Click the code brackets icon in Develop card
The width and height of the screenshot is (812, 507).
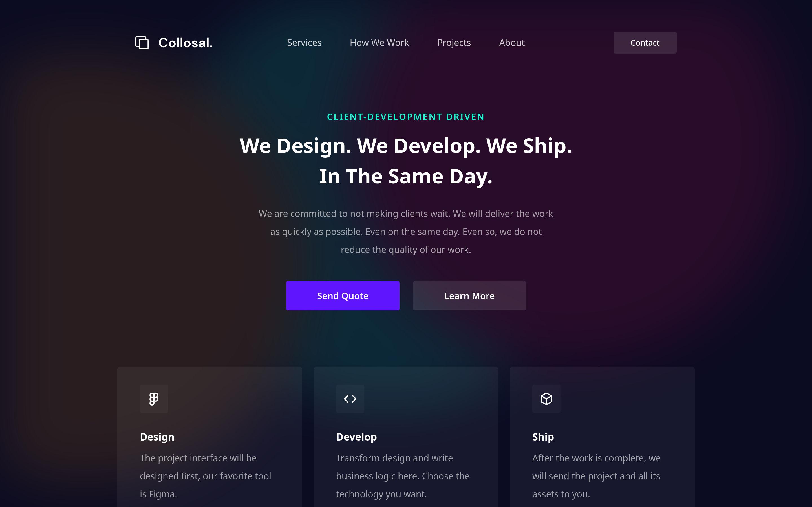click(x=350, y=398)
